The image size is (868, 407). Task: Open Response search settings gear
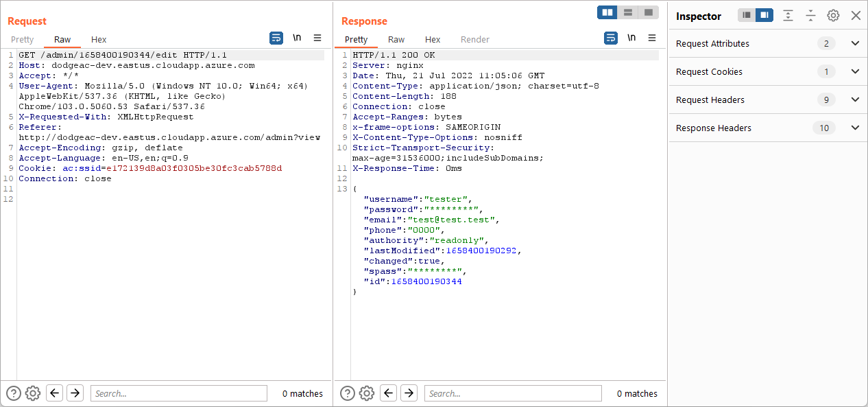367,393
